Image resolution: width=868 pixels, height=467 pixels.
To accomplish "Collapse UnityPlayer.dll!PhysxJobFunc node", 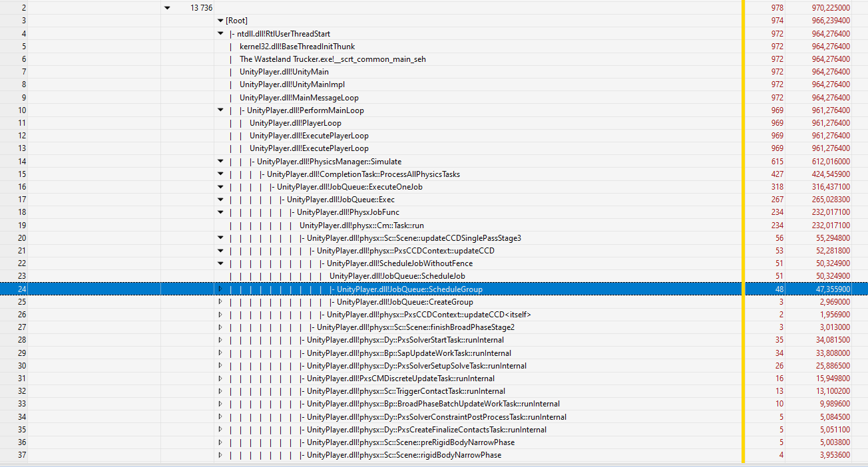I will [220, 212].
